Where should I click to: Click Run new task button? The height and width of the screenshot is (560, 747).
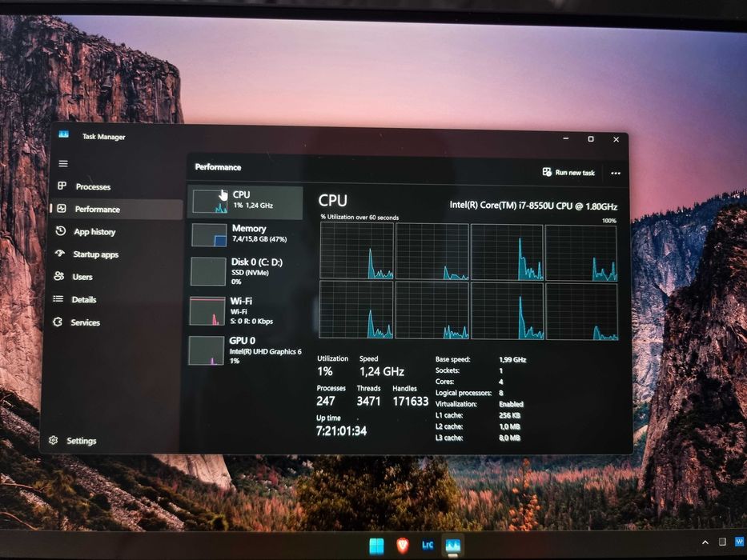[x=568, y=172]
